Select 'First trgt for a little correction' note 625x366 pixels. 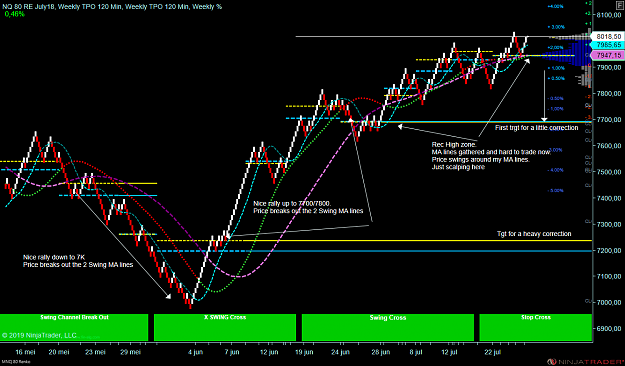(x=537, y=128)
